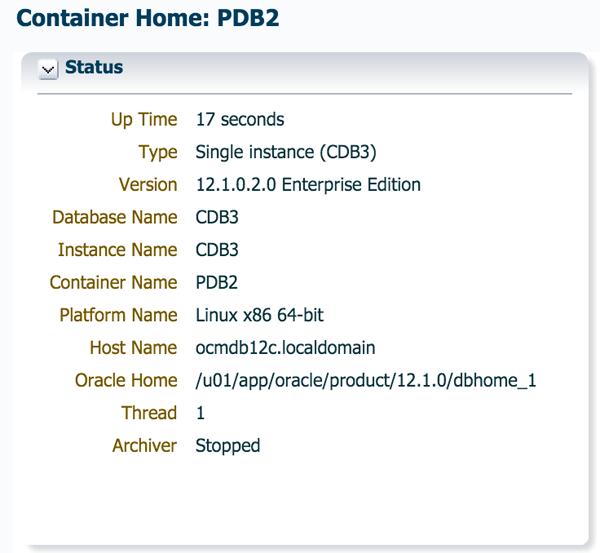This screenshot has width=600, height=553.
Task: Click the ocmdb12c.localdomain host name
Action: 285,348
